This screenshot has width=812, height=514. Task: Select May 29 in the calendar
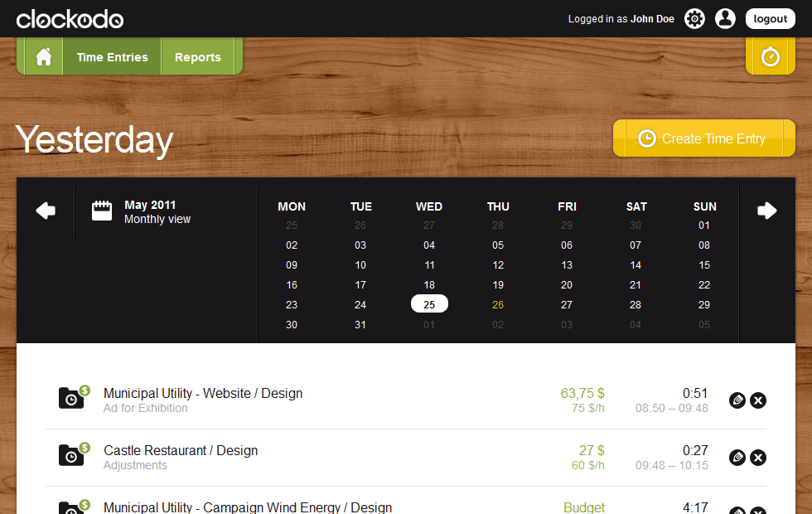703,305
